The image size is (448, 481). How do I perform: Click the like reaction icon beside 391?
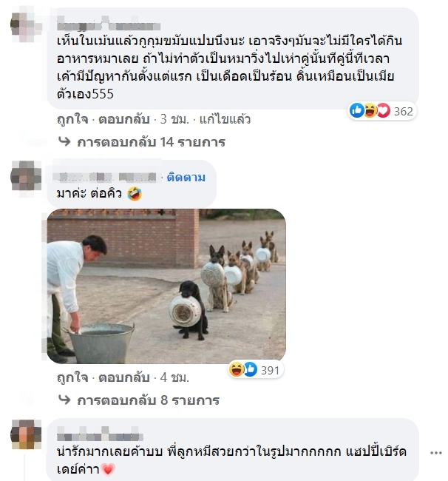point(250,369)
